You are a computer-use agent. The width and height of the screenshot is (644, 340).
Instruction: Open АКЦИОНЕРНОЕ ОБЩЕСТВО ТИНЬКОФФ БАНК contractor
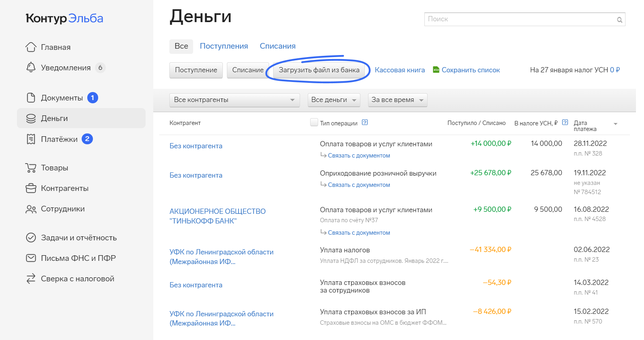click(218, 216)
